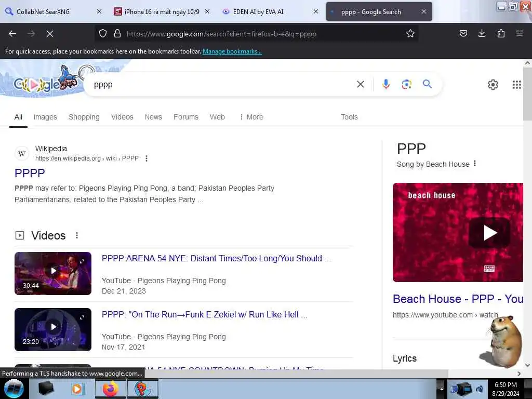Open the Firefox taskbar icon
The height and width of the screenshot is (399, 532).
point(110,389)
